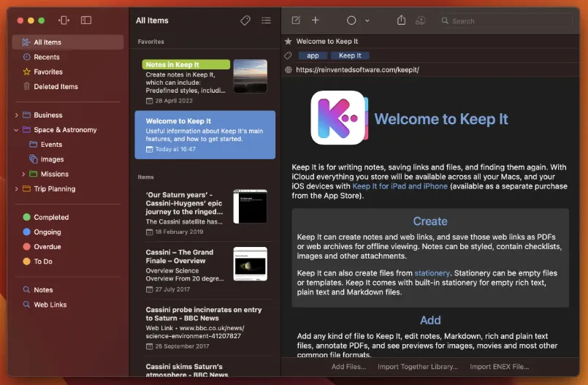Image resolution: width=588 pixels, height=385 pixels.
Task: Click the Notes in Keep It thumbnail
Action: point(250,76)
